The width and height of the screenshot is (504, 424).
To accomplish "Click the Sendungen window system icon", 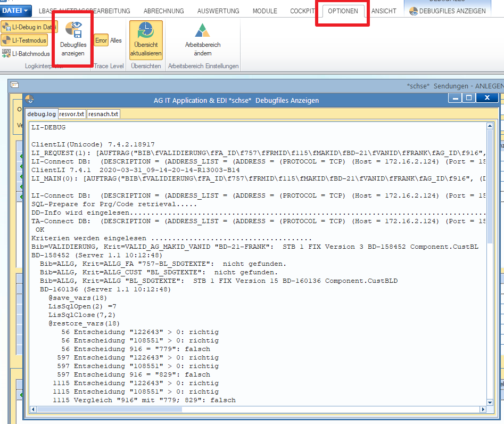I will tap(14, 85).
